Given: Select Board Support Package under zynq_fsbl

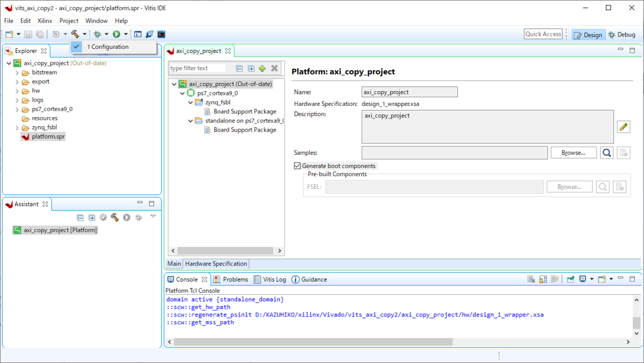Looking at the screenshot, I should (x=240, y=112).
